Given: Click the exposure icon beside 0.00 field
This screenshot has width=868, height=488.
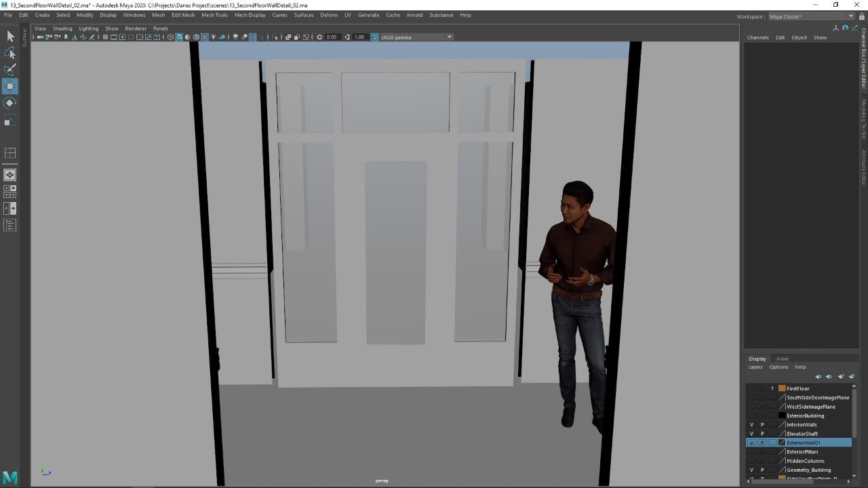Looking at the screenshot, I should click(x=319, y=37).
